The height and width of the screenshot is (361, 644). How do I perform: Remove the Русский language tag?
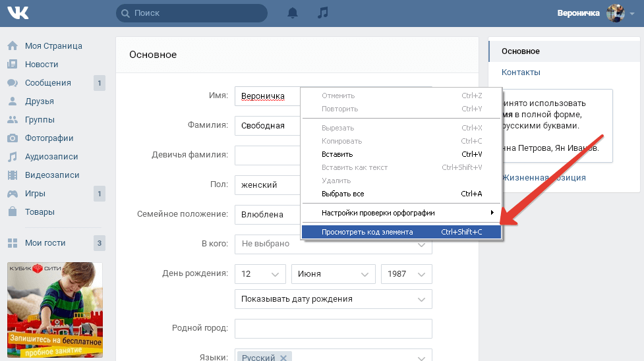coord(283,358)
